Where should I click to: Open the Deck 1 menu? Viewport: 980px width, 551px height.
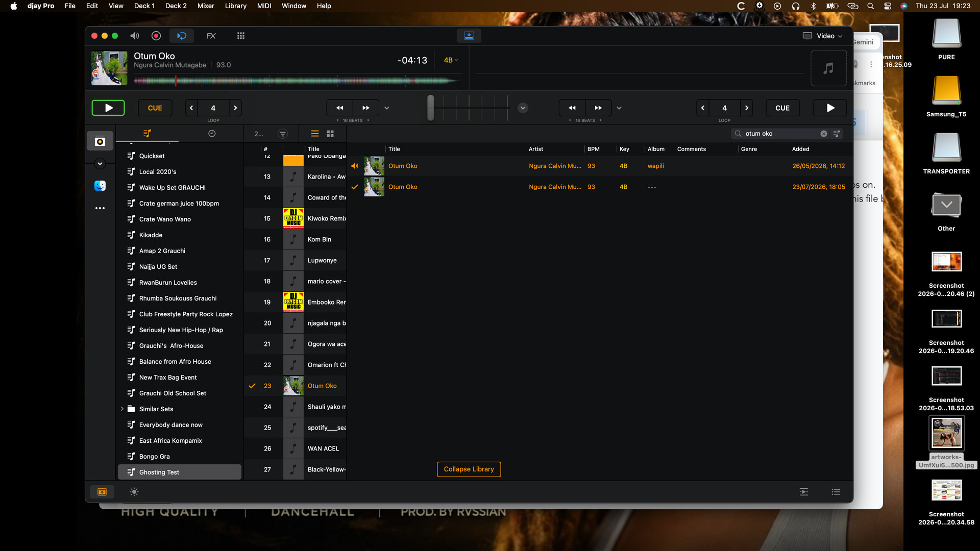[144, 6]
